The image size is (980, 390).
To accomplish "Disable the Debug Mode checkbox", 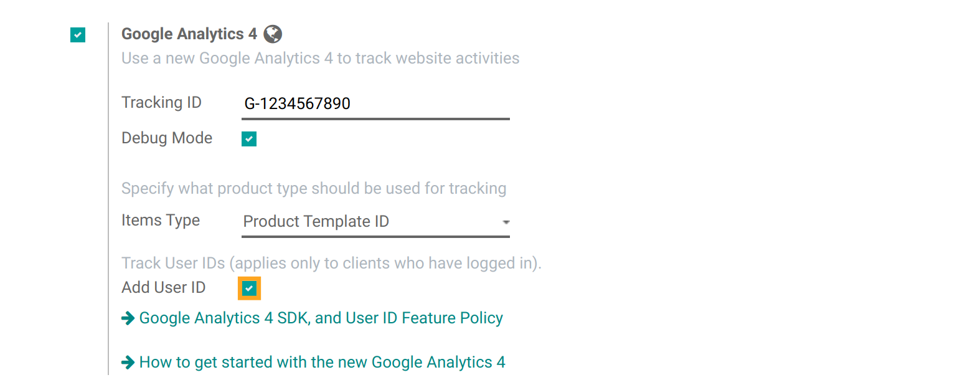I will click(249, 139).
